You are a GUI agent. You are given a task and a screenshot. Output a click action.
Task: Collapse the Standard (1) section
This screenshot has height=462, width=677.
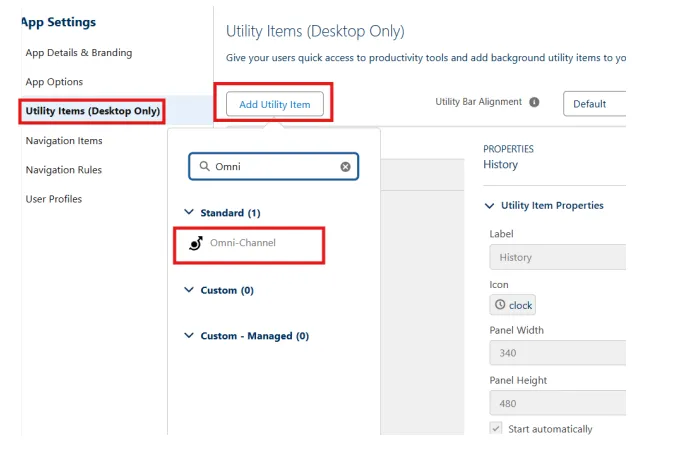189,213
